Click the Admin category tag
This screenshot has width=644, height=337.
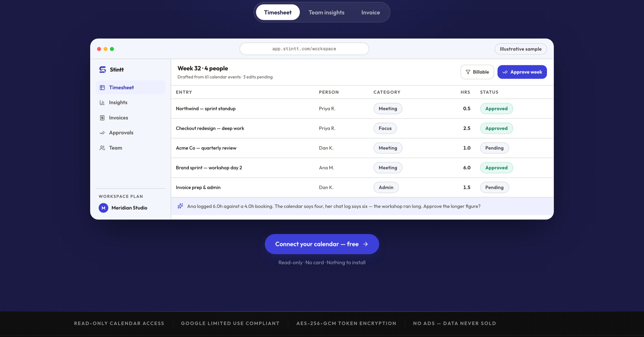386,188
